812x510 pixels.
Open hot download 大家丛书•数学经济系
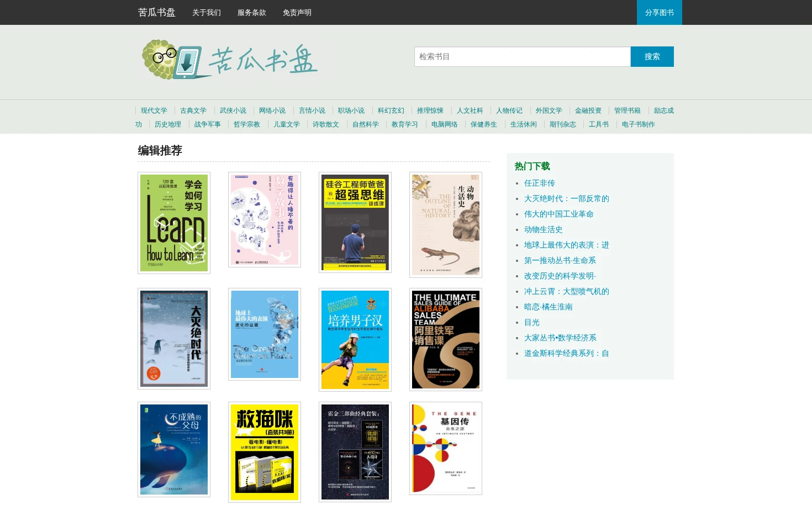(x=560, y=338)
